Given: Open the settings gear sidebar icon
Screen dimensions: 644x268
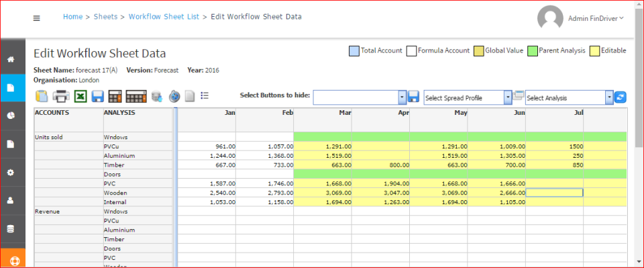Looking at the screenshot, I should [x=11, y=172].
